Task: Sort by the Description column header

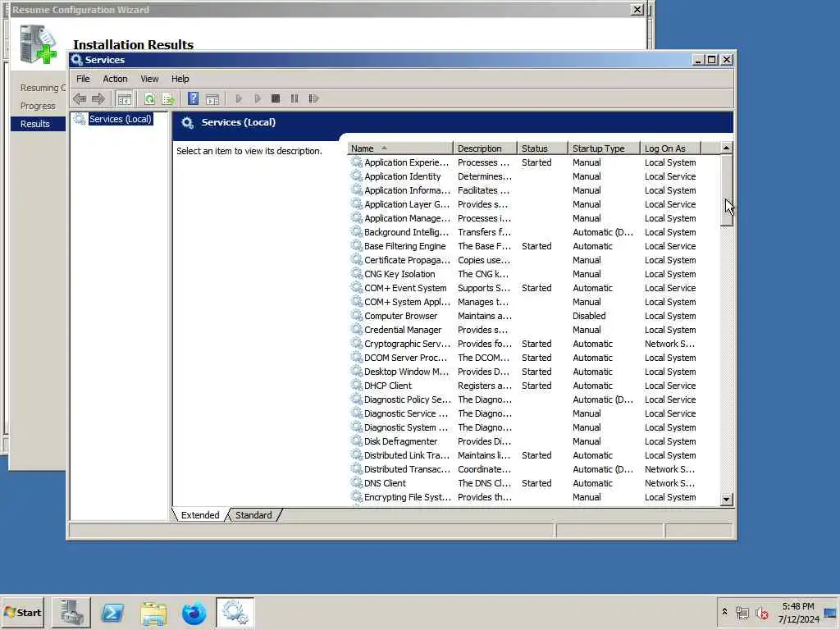Action: click(486, 148)
